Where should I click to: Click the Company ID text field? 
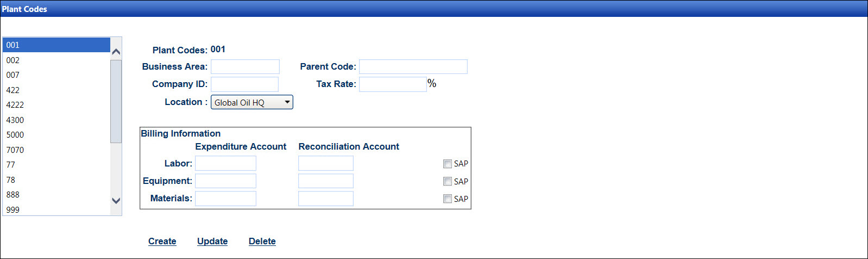[x=244, y=84]
